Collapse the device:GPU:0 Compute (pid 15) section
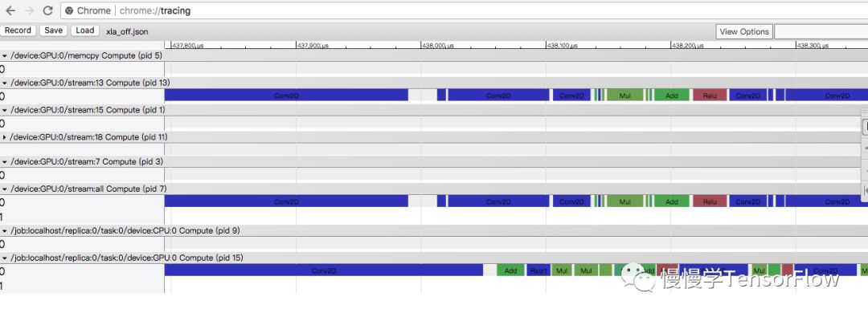This screenshot has height=317, width=868. coord(5,258)
